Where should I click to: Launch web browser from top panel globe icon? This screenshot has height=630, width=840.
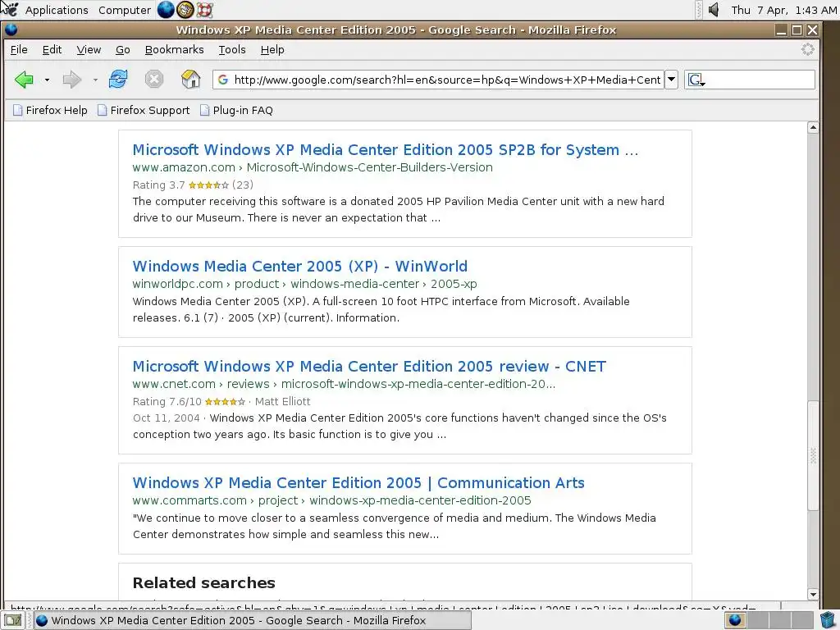(x=166, y=10)
